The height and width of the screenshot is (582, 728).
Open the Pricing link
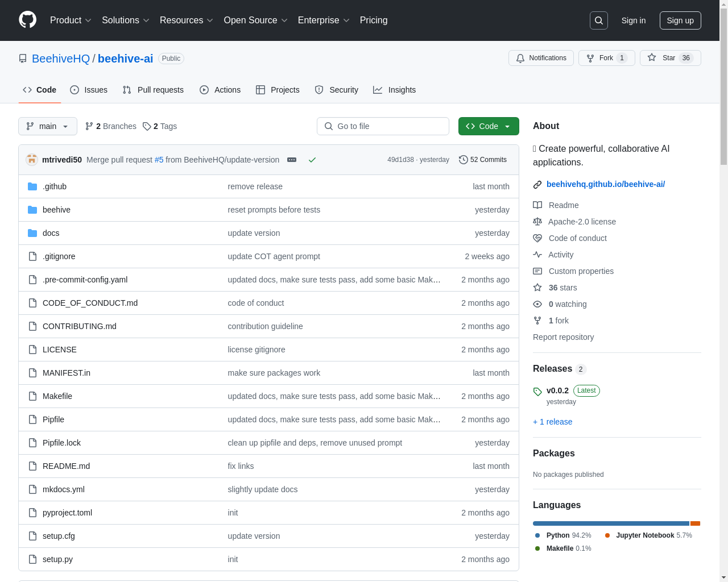point(374,20)
